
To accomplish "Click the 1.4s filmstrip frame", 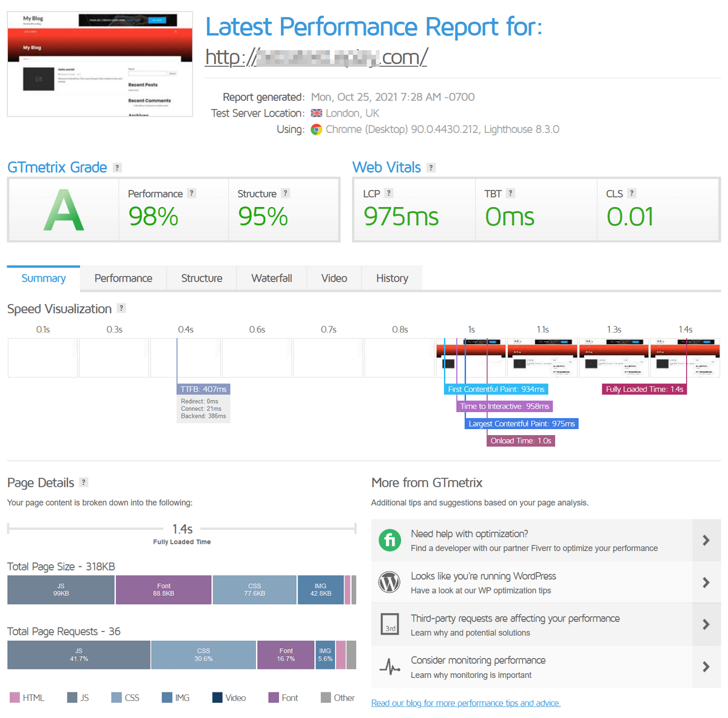I will 685,358.
